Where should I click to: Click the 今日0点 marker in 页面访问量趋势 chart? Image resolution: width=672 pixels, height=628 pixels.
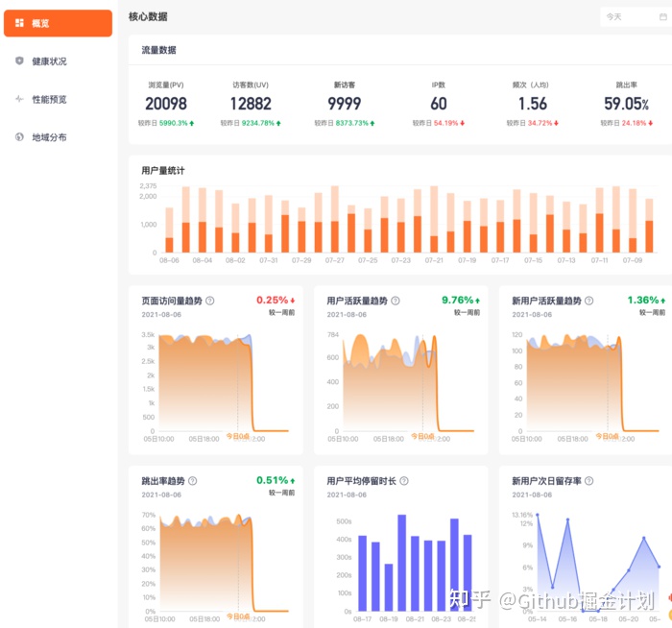(x=238, y=436)
